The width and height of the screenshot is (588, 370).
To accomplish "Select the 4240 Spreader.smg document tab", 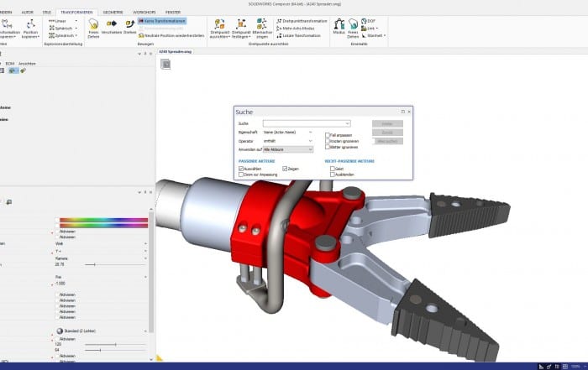I will pyautogui.click(x=175, y=52).
